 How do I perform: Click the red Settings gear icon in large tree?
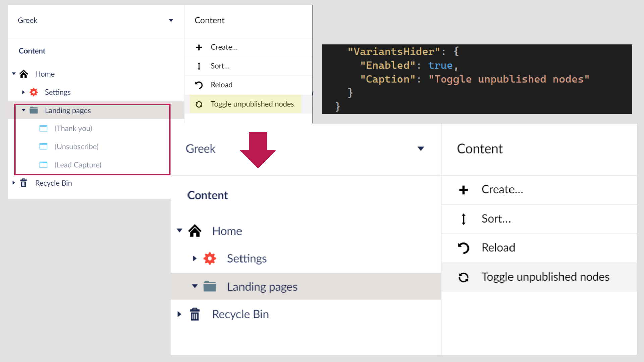[x=210, y=259]
